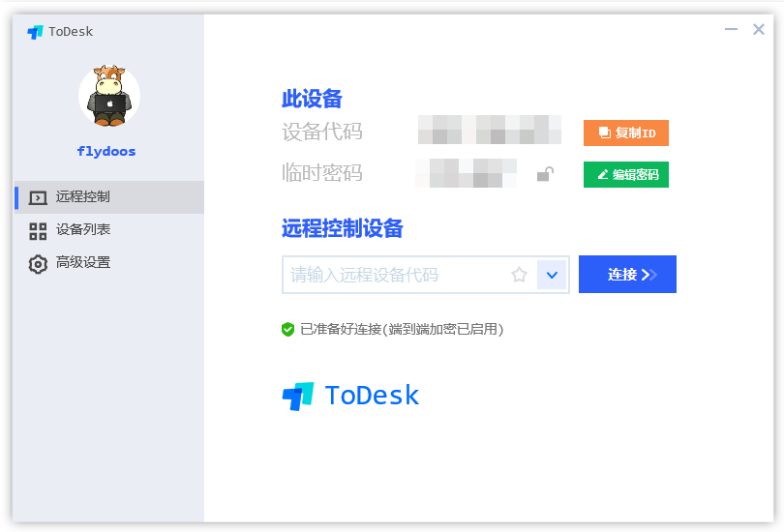Screen dimensions: 784x532
Task: Click the 连接 connect button
Action: (x=627, y=275)
